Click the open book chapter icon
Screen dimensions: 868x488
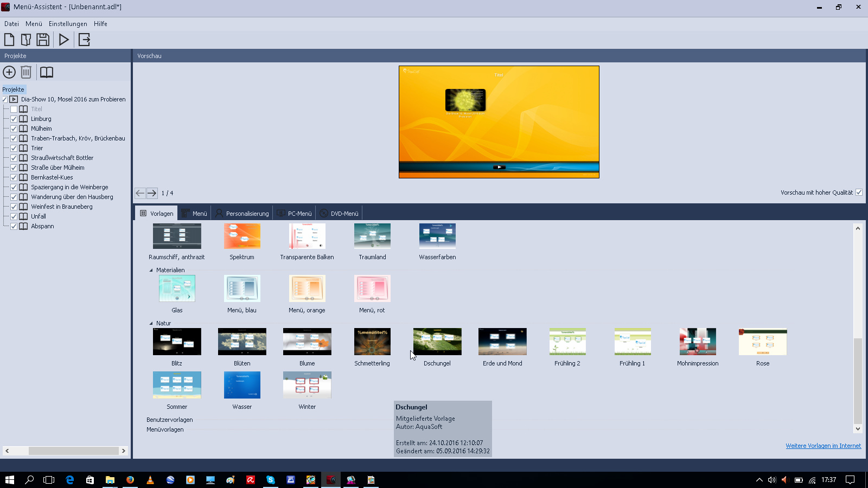(47, 72)
